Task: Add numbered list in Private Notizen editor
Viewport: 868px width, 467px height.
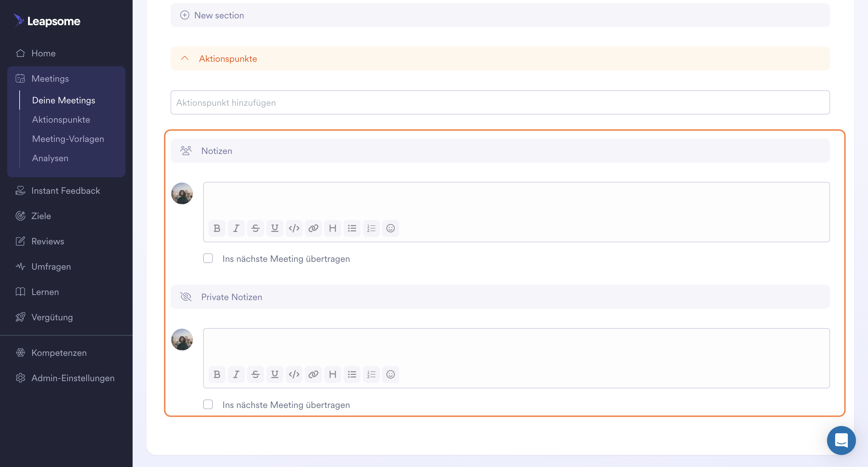Action: click(x=371, y=374)
